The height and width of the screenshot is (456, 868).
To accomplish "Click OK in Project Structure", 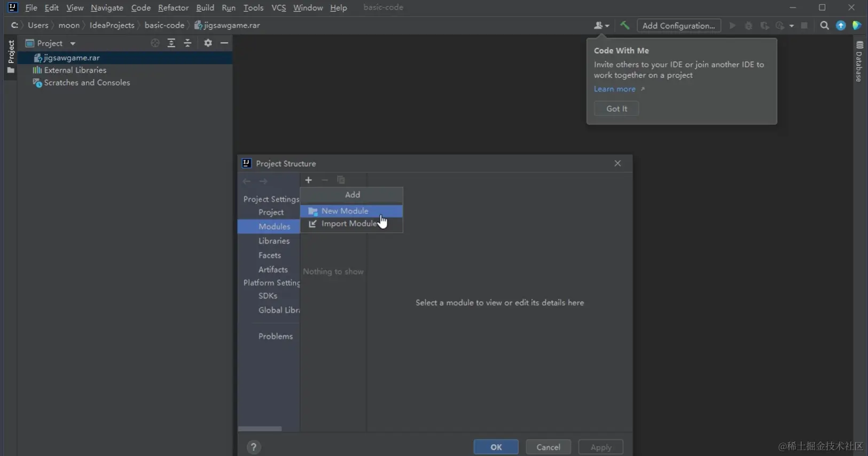I will [496, 447].
